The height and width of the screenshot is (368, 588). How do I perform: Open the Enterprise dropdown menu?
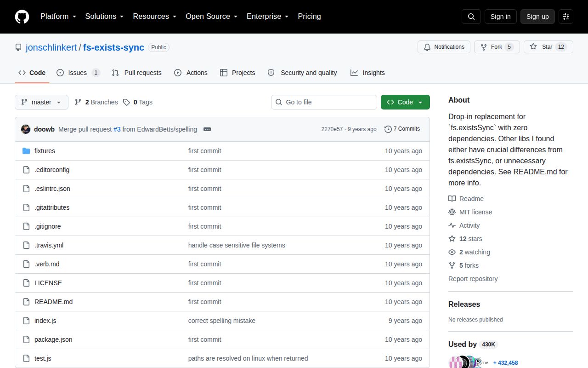[x=267, y=16]
